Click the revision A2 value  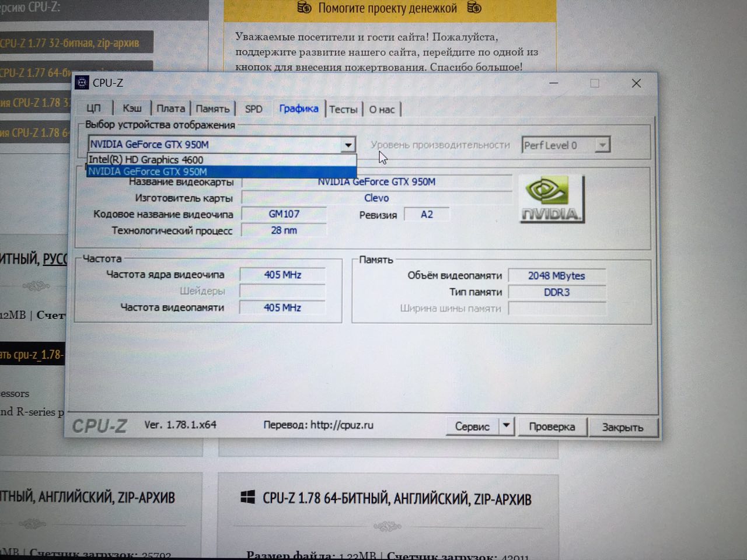point(427,215)
